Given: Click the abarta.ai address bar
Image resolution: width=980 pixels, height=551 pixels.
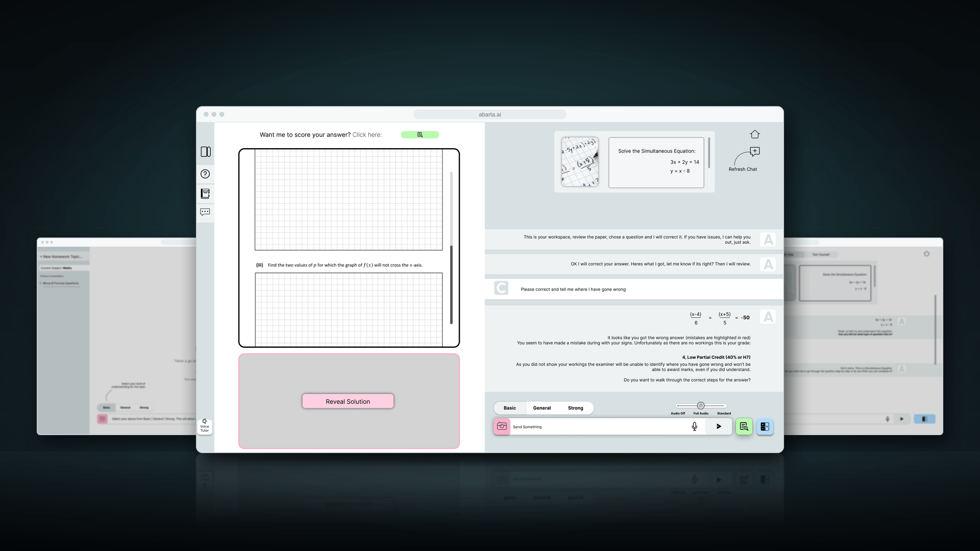Looking at the screenshot, I should [x=490, y=115].
